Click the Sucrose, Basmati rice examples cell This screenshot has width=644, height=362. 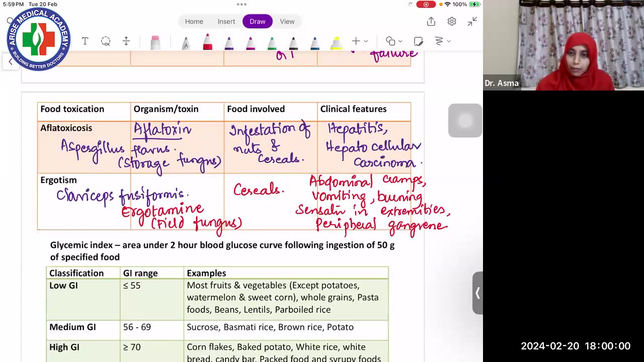[286, 330]
